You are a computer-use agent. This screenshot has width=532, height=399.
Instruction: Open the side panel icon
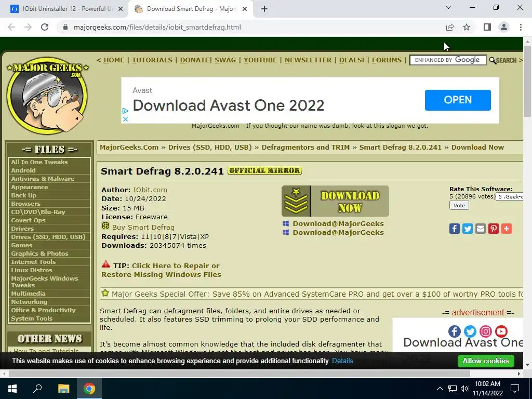(x=487, y=27)
